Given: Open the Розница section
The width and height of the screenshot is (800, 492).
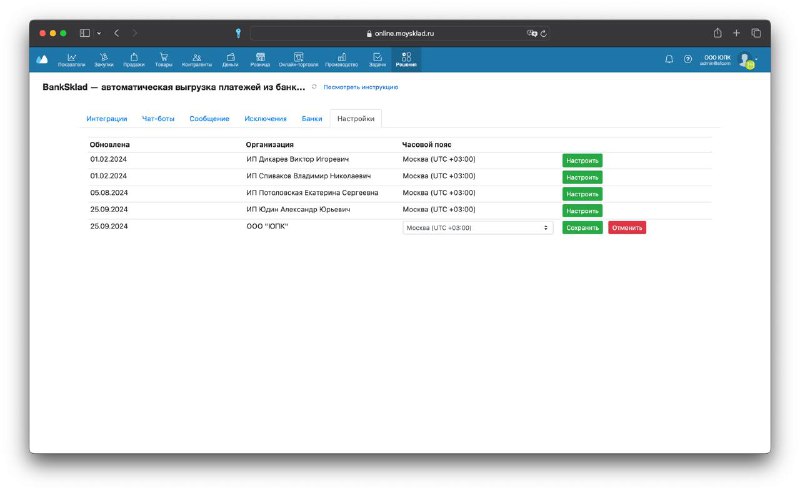Looking at the screenshot, I should coord(260,60).
